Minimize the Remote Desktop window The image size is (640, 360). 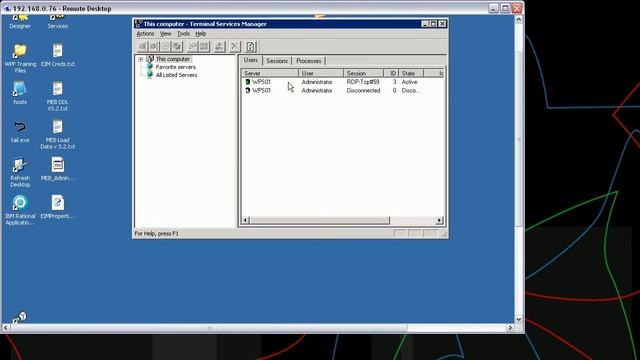click(x=493, y=8)
